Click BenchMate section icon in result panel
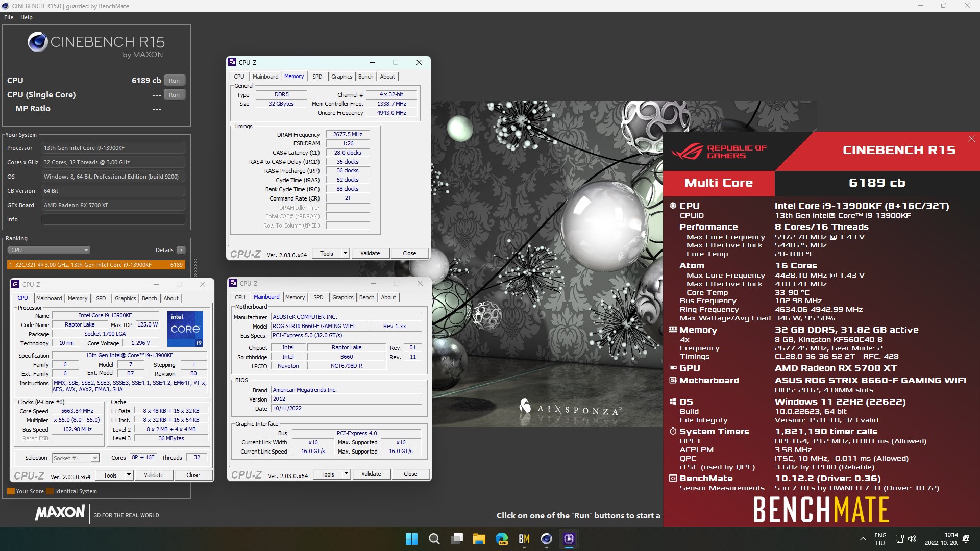This screenshot has height=551, width=980. click(x=673, y=478)
